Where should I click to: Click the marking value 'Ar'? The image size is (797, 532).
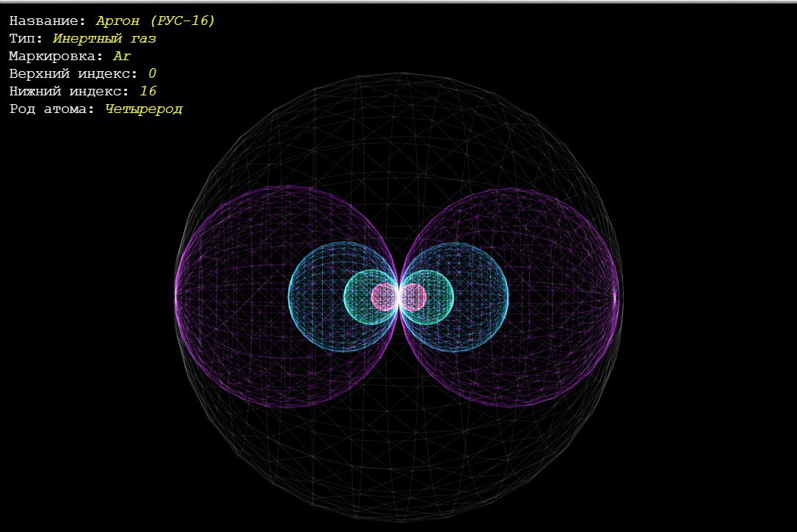pos(122,56)
